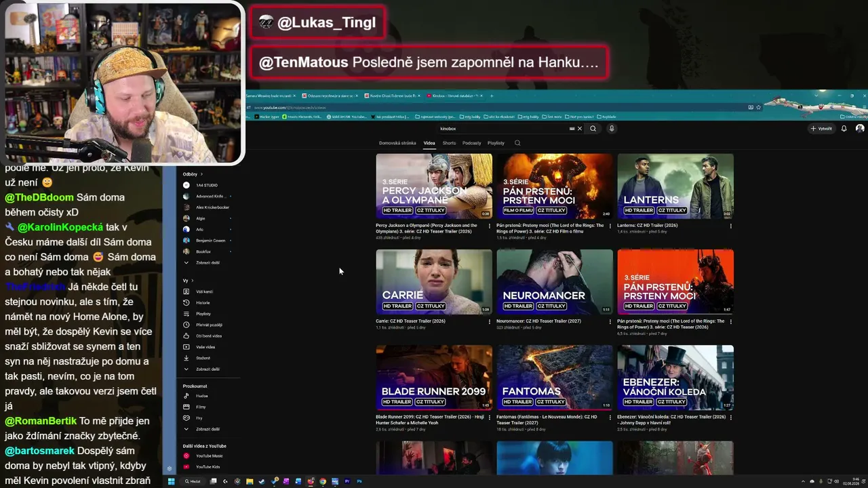Open Oblíbená videa liked list
868x488 pixels.
click(x=208, y=335)
